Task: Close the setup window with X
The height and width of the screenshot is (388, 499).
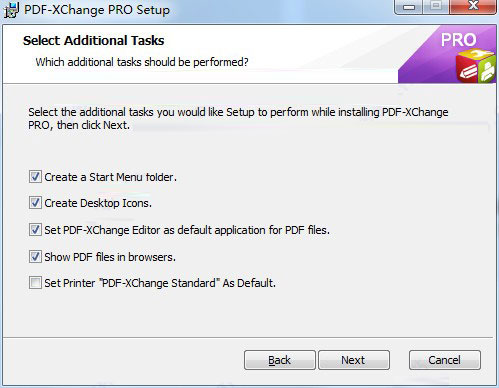Action: coord(473,7)
